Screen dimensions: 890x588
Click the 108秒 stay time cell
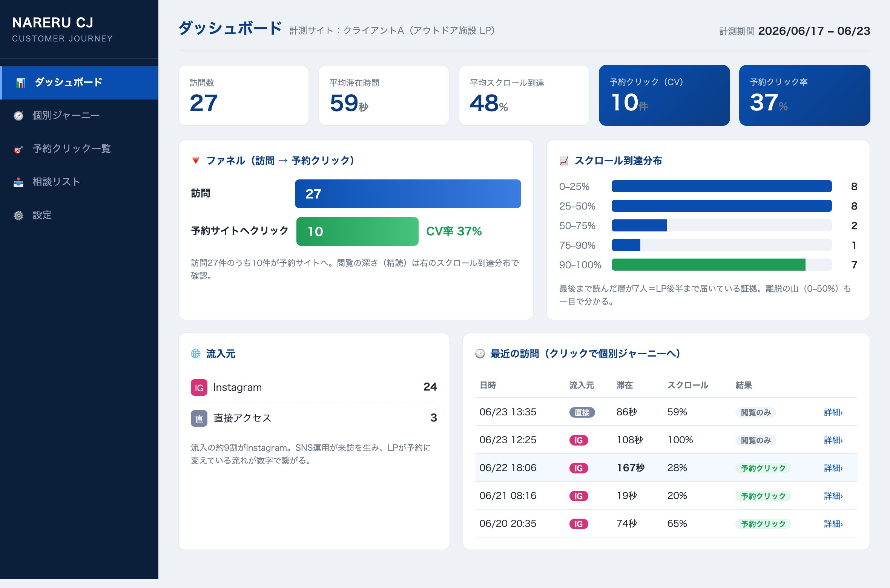click(630, 440)
